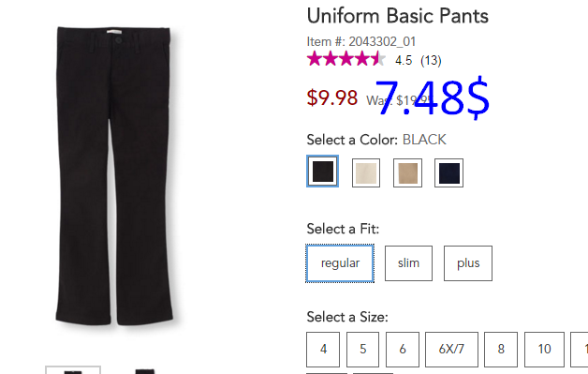This screenshot has width=588, height=374.
Task: Click the Uniform Basic Pants title
Action: (x=398, y=16)
